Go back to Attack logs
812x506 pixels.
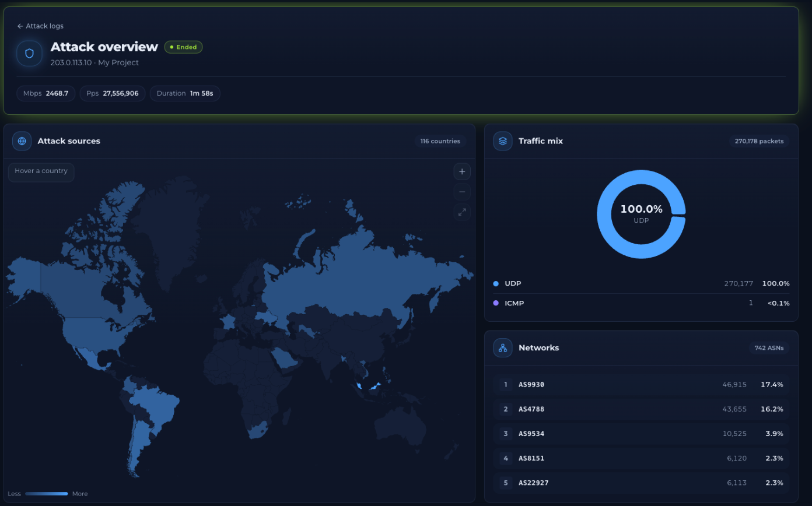(x=40, y=26)
